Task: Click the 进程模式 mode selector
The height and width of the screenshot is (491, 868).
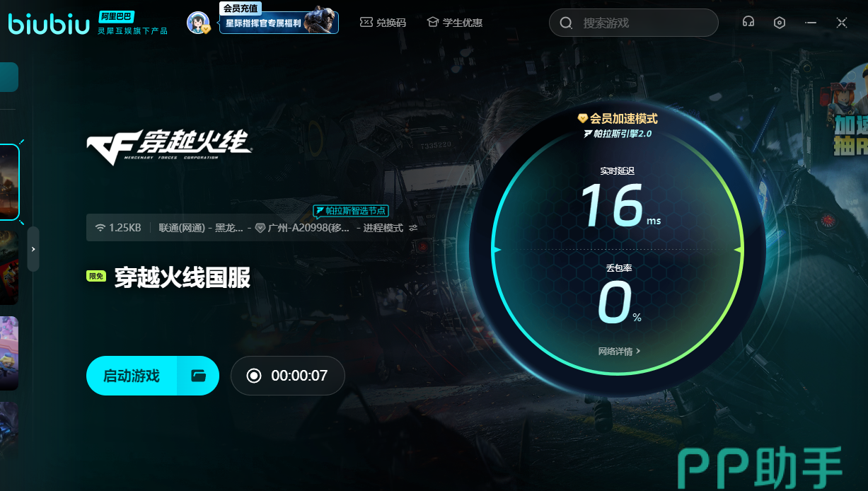Action: pyautogui.click(x=383, y=228)
